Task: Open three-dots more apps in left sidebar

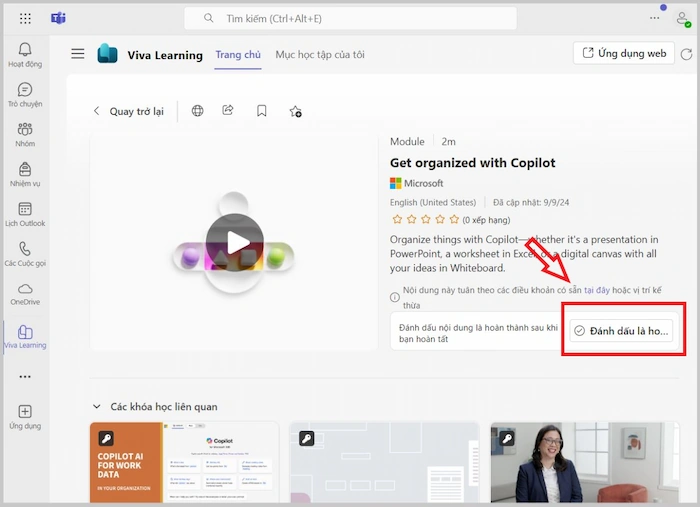Action: point(25,377)
